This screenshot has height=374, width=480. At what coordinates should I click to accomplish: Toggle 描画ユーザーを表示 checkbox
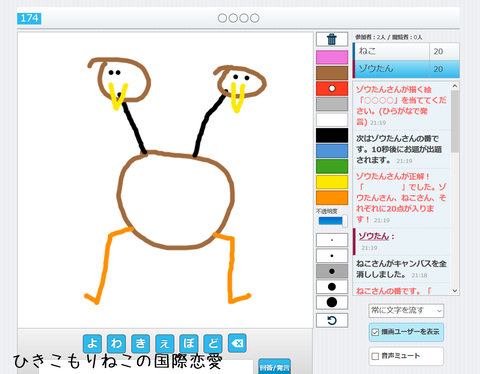[x=375, y=332]
